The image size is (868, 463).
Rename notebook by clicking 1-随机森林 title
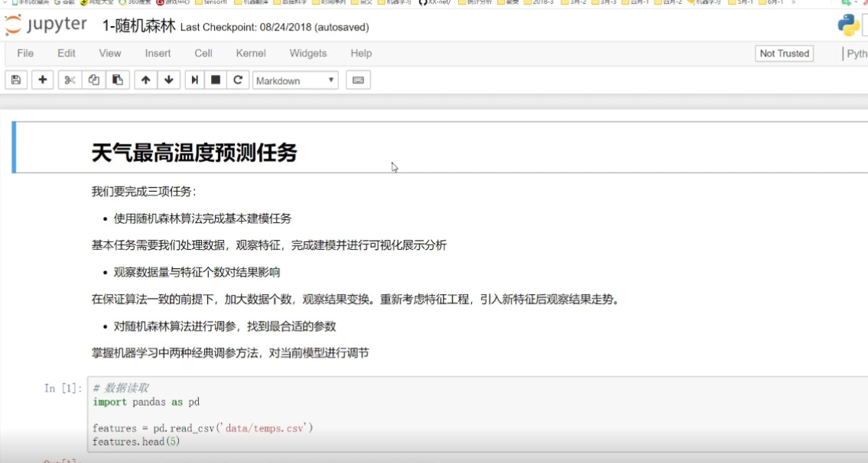pos(138,26)
